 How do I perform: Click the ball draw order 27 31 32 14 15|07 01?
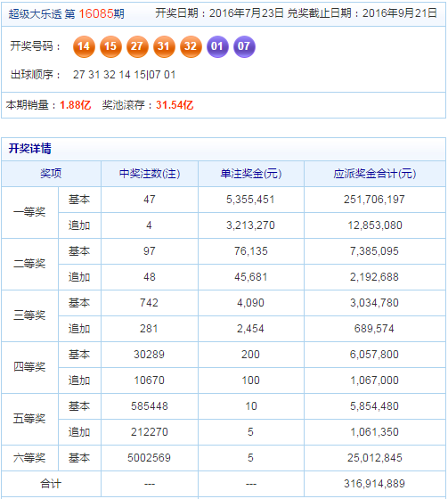(125, 75)
